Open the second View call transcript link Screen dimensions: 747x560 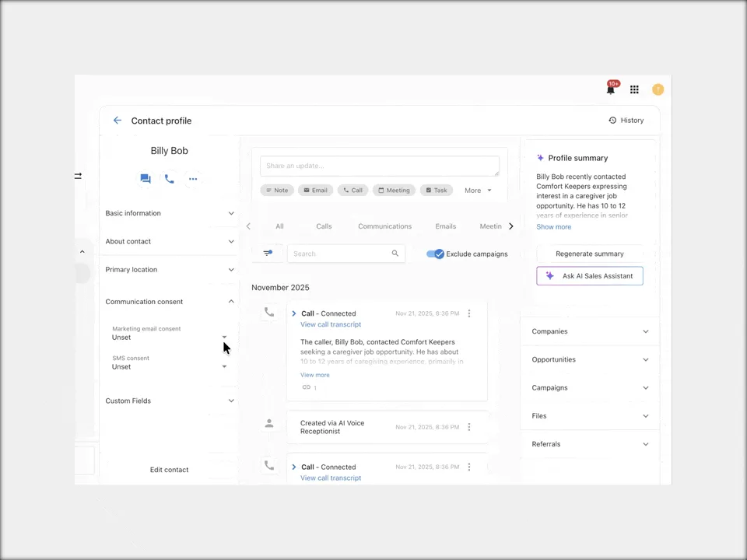(x=331, y=478)
